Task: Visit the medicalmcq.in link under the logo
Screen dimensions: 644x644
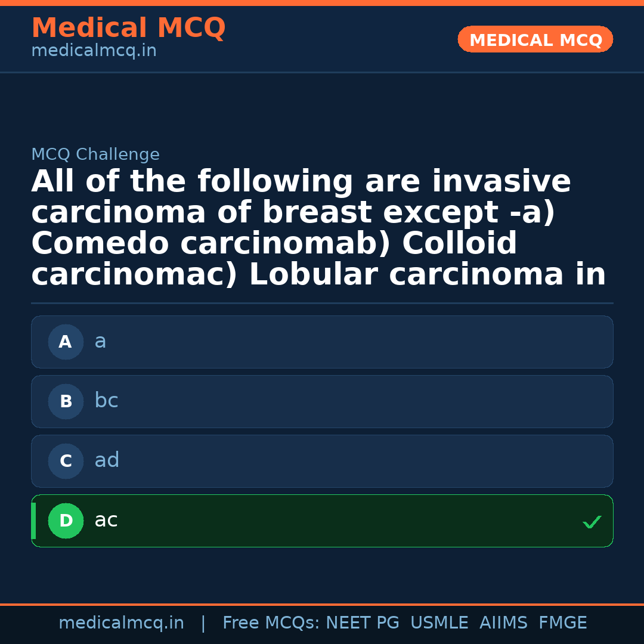Action: point(93,50)
